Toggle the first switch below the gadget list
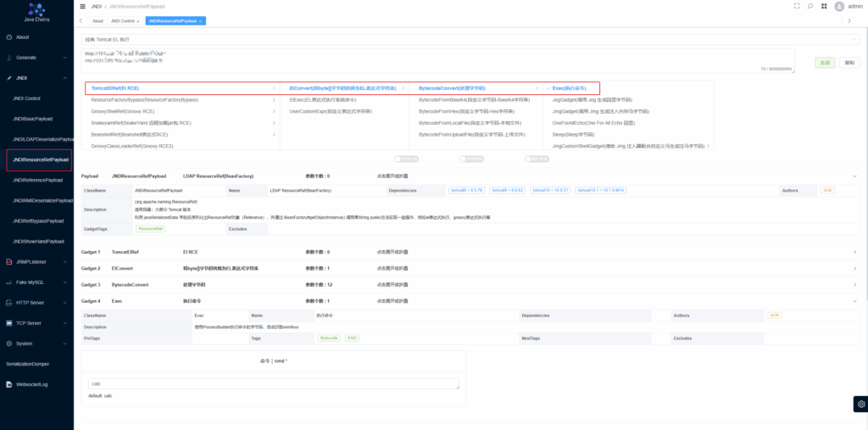 coord(408,158)
